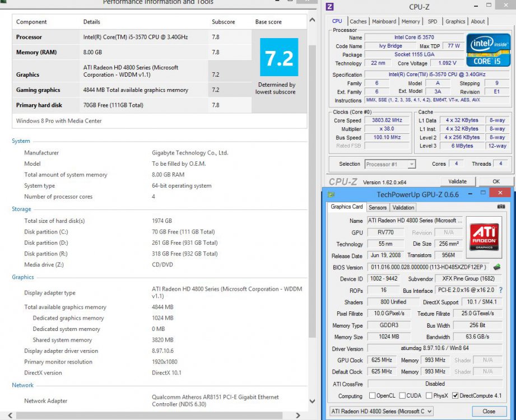Enable the PhysX checkbox
This screenshot has width=516, height=420.
tap(429, 396)
